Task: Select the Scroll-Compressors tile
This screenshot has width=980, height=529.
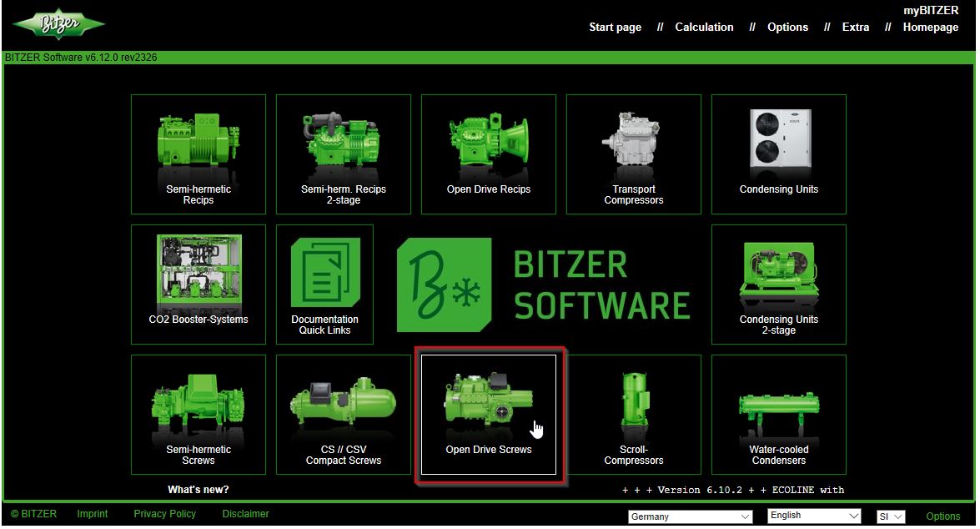Action: click(633, 415)
